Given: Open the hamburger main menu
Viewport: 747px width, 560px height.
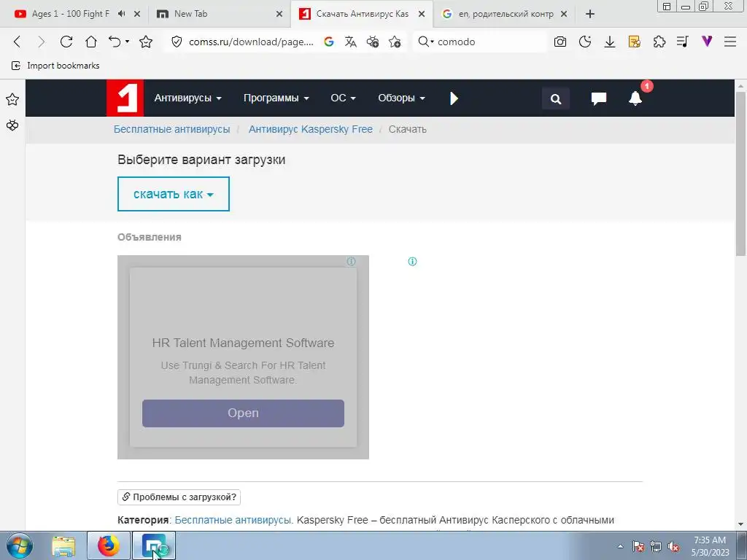Looking at the screenshot, I should pyautogui.click(x=730, y=42).
